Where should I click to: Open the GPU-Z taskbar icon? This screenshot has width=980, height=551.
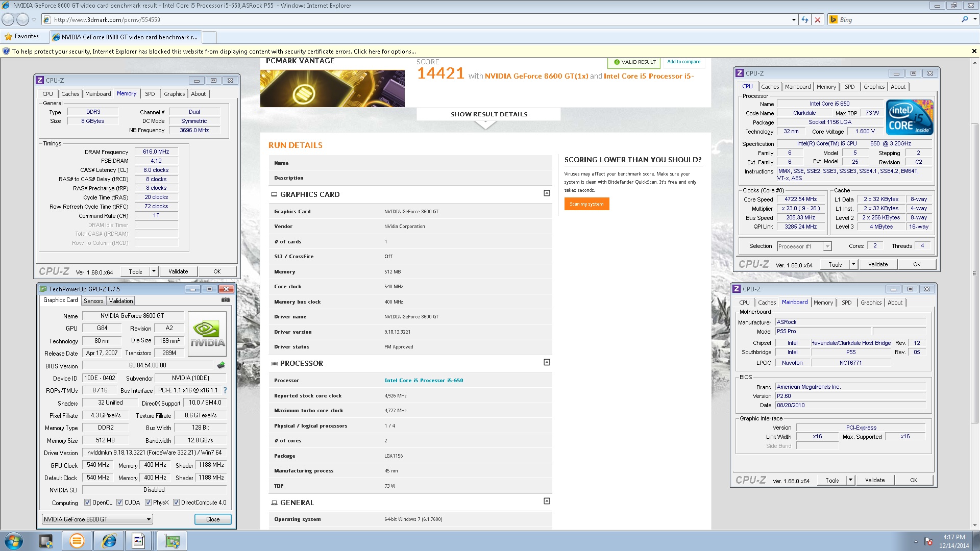tap(172, 541)
